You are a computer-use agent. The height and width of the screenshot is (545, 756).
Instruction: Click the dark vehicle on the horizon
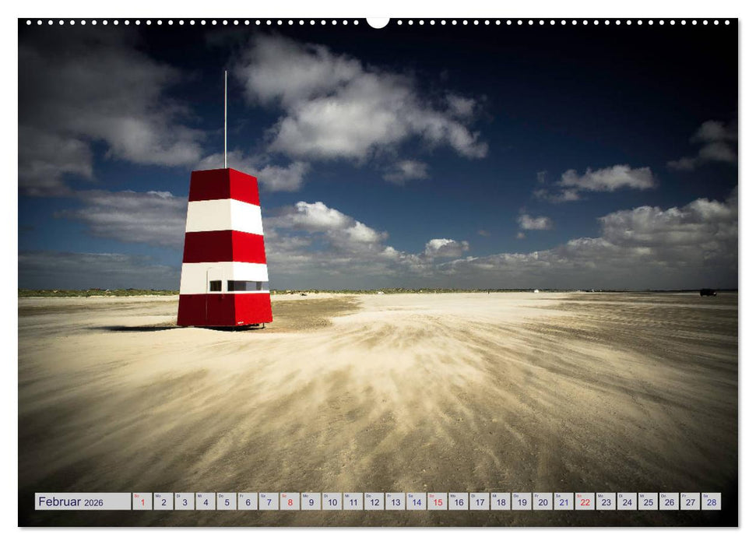[x=707, y=292]
